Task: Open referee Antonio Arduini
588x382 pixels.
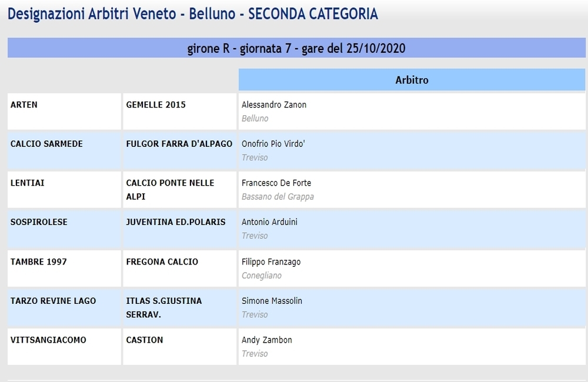Action: coord(269,222)
